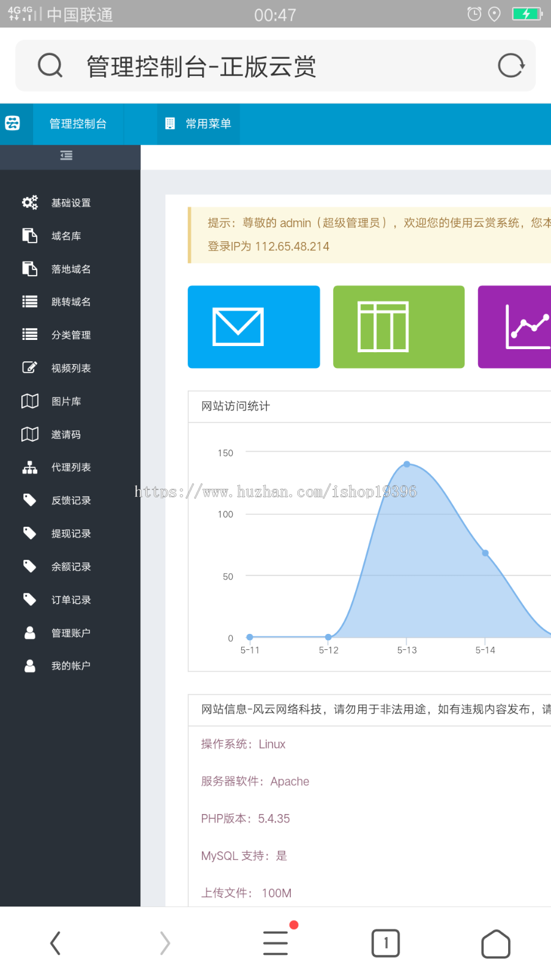
Task: Open 跳转域名 sidebar entry
Action: (x=71, y=302)
